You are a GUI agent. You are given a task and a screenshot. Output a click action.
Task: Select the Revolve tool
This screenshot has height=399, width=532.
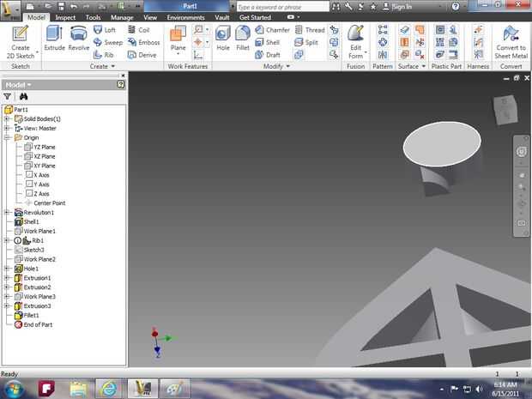pyautogui.click(x=79, y=38)
